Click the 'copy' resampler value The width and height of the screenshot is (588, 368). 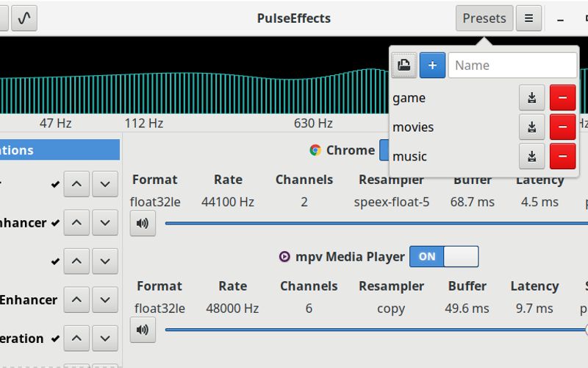[391, 308]
